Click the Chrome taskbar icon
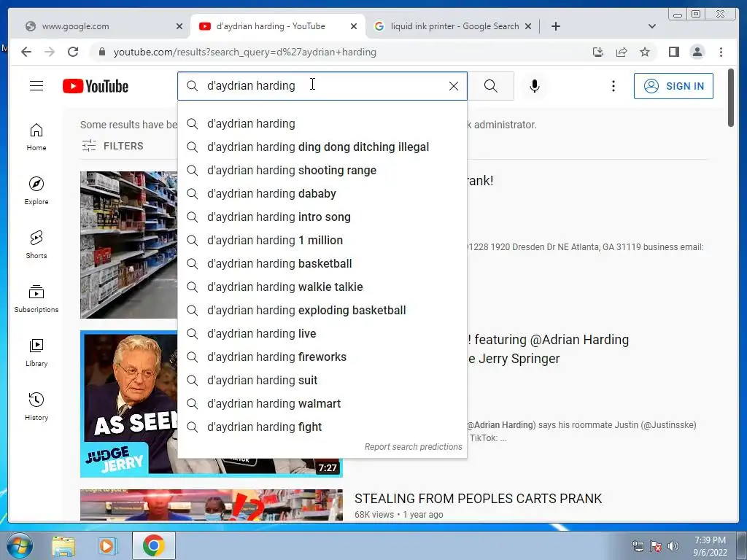The height and width of the screenshot is (560, 747). (153, 545)
